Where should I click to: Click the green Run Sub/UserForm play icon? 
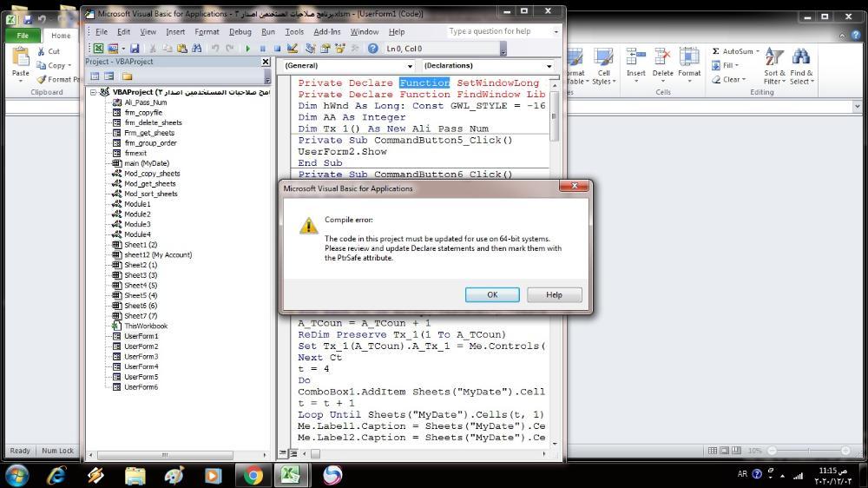pos(248,49)
